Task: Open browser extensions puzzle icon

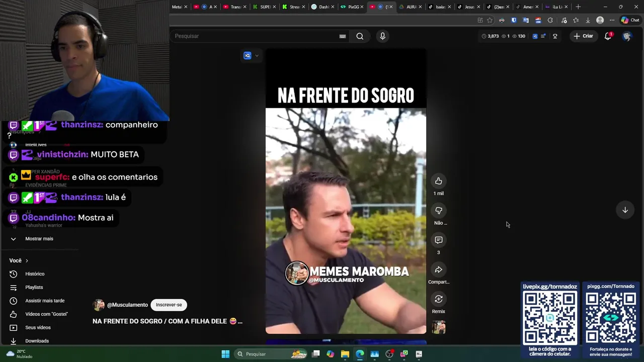Action: click(x=550, y=20)
